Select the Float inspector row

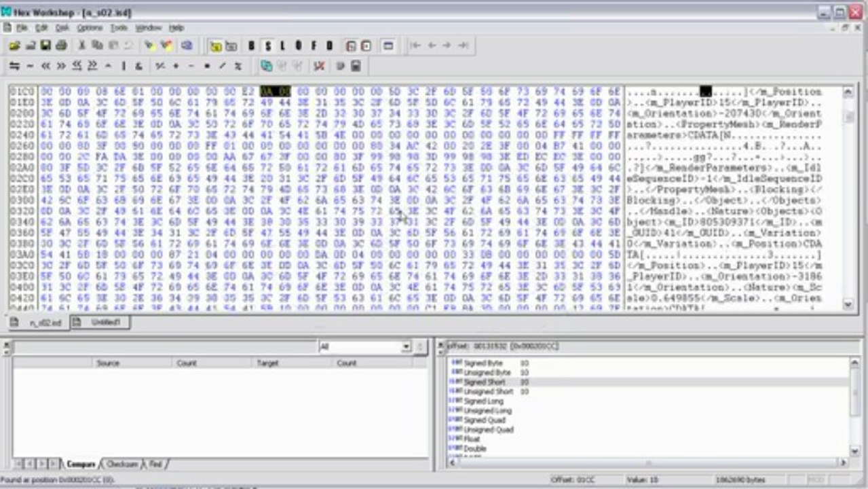[648, 439]
